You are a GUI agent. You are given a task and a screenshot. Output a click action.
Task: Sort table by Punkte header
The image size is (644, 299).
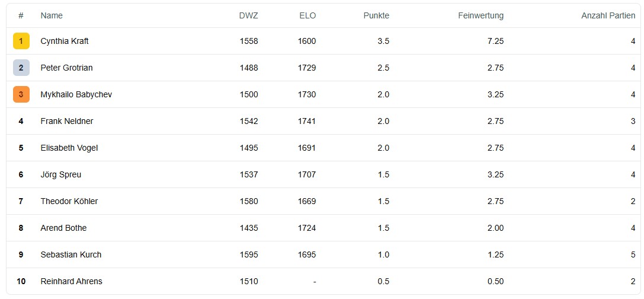[x=376, y=15]
